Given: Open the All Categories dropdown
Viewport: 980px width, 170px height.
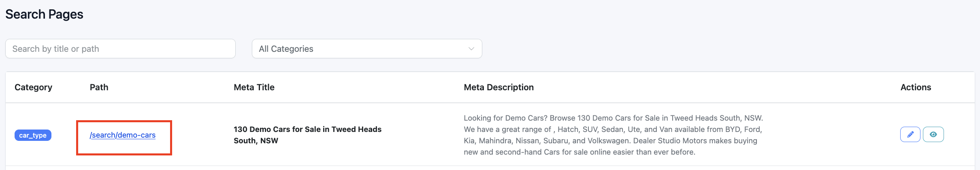Looking at the screenshot, I should [x=366, y=49].
